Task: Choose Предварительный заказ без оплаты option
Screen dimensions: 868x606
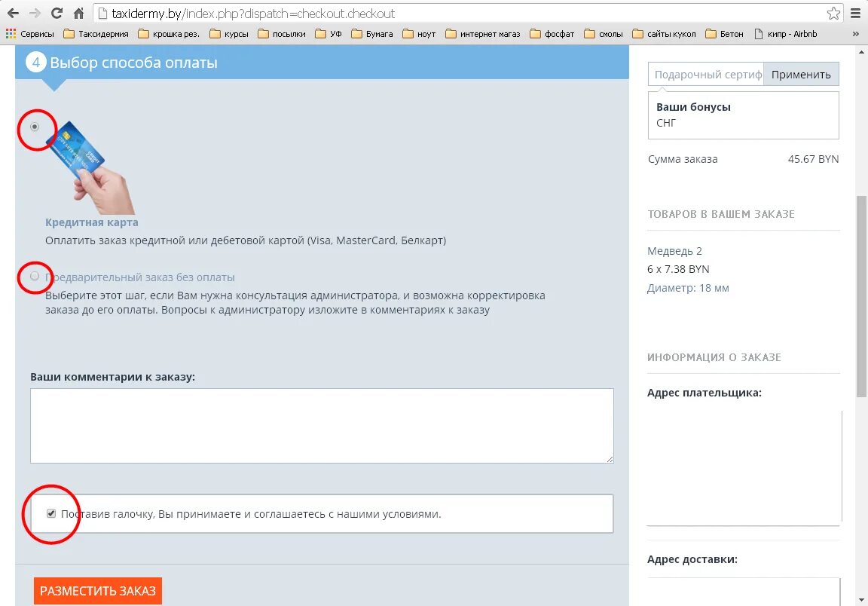Action: tap(35, 277)
